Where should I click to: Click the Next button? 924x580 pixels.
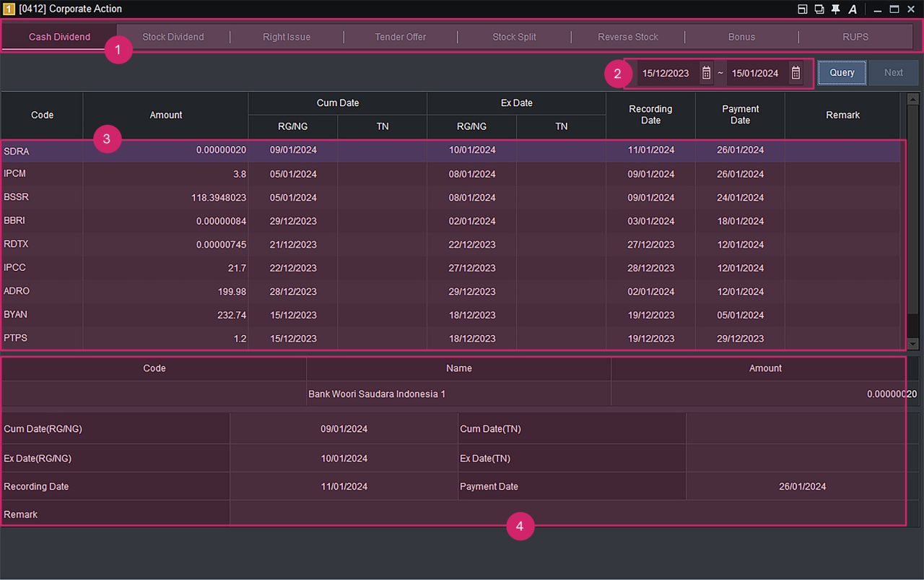tap(894, 73)
